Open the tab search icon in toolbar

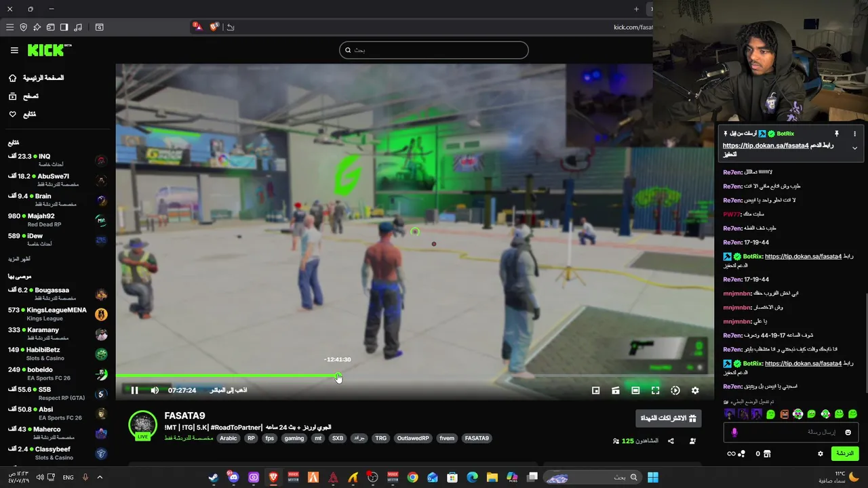pos(99,27)
